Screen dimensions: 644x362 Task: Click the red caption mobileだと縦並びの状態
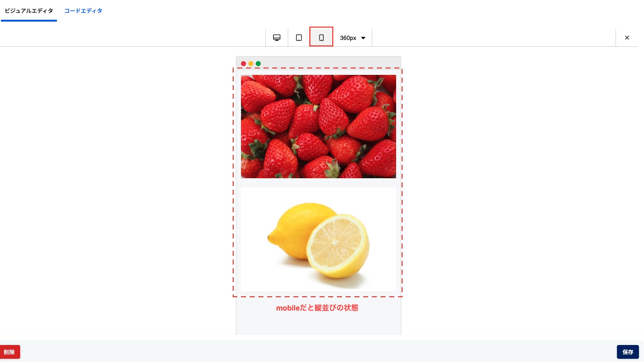pyautogui.click(x=317, y=308)
